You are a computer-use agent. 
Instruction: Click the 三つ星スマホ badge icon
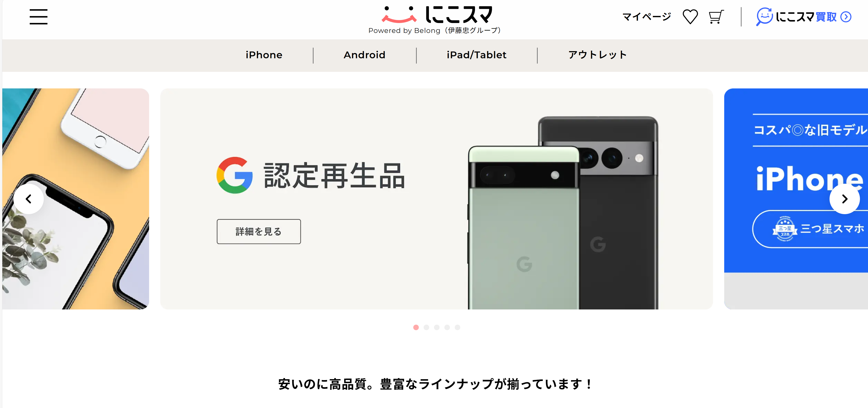pos(785,229)
